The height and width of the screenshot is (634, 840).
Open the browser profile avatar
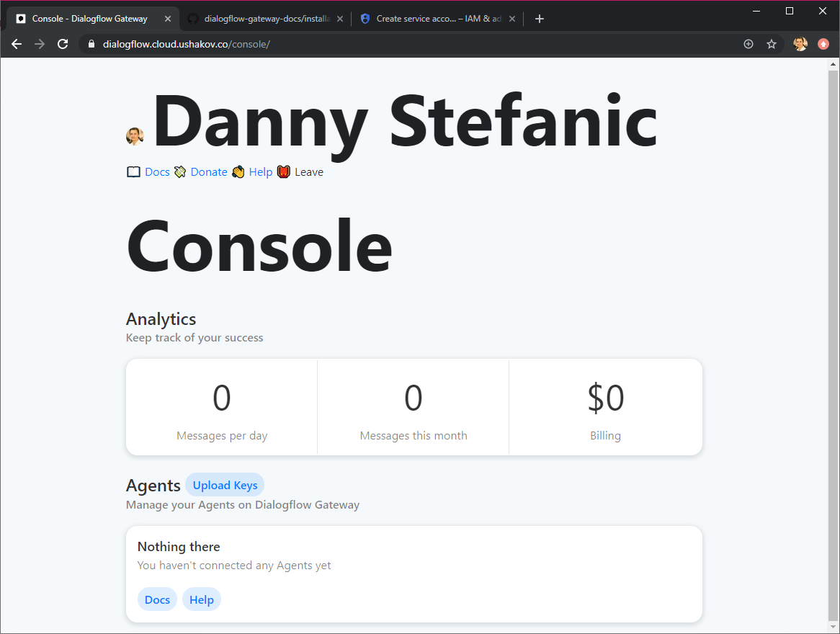click(800, 44)
